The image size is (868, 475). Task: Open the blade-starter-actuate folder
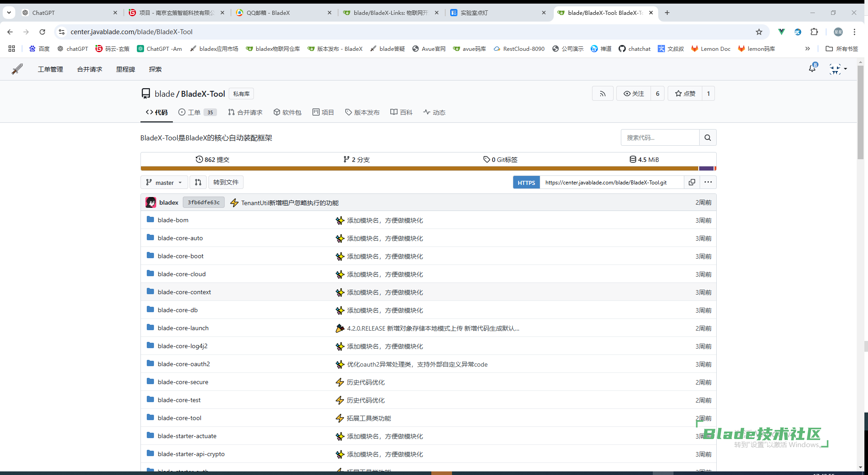[187, 436]
